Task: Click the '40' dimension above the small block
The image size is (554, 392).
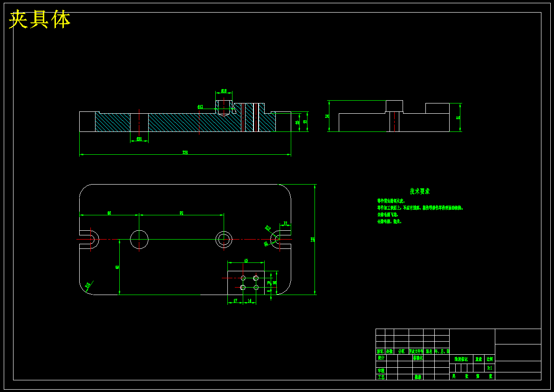Action: 246,261
